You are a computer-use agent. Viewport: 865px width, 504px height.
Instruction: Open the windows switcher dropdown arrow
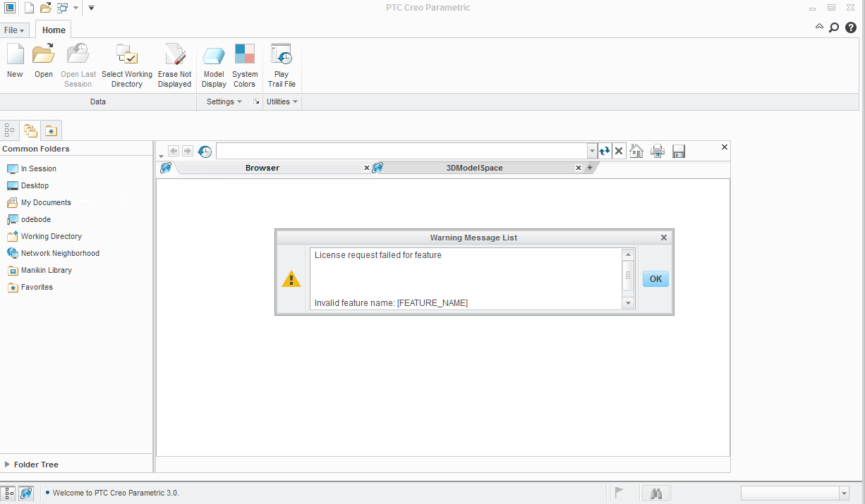75,8
